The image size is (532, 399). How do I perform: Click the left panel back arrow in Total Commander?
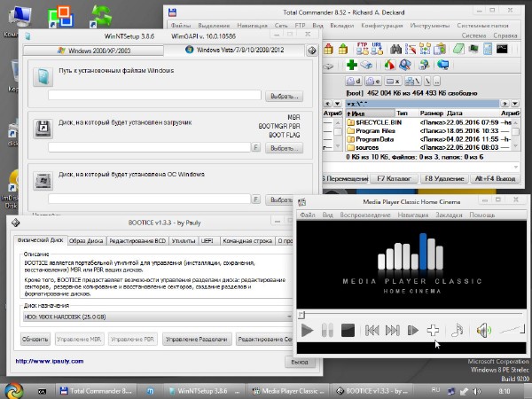coord(327,104)
